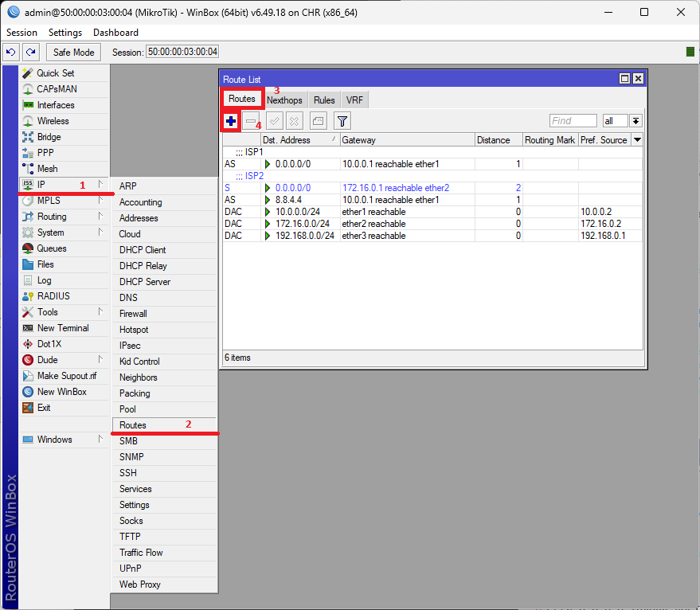
Task: Click the blue plus Add route button
Action: [231, 121]
